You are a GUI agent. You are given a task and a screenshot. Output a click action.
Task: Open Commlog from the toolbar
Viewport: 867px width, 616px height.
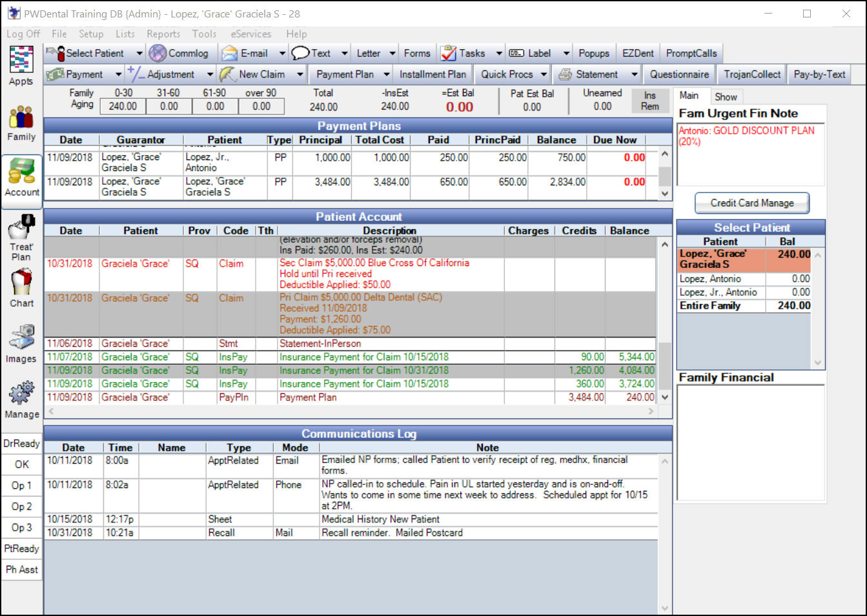coord(179,54)
